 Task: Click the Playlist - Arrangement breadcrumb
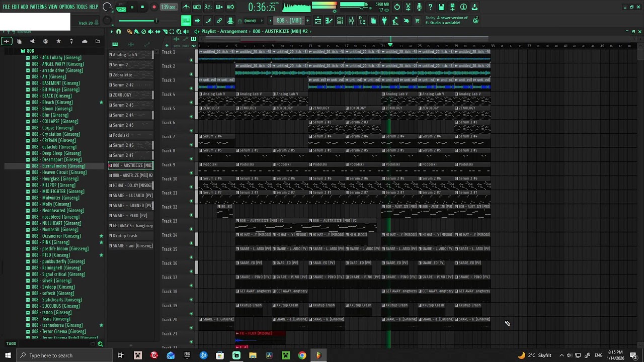tap(224, 31)
